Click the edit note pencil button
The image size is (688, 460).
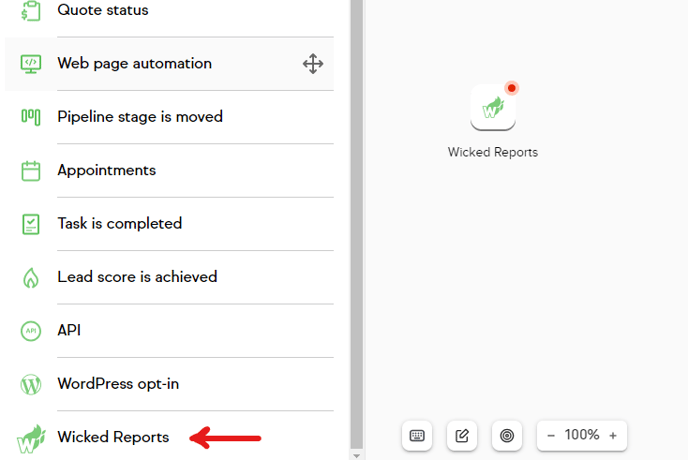(462, 435)
